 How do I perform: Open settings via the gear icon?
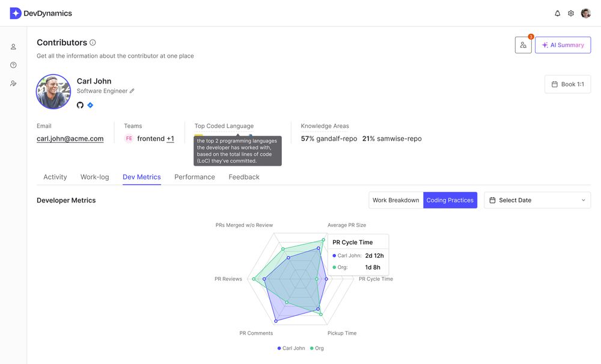(570, 13)
